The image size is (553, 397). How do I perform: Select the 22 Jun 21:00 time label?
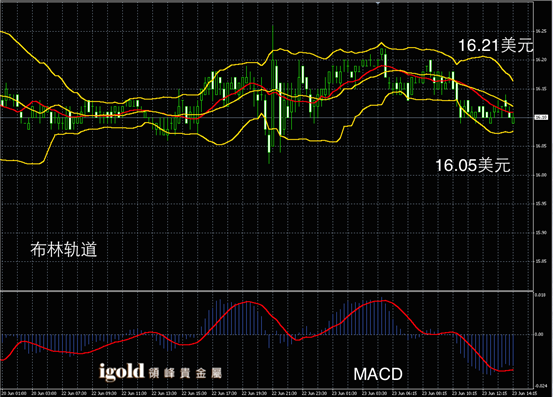pos(284,393)
